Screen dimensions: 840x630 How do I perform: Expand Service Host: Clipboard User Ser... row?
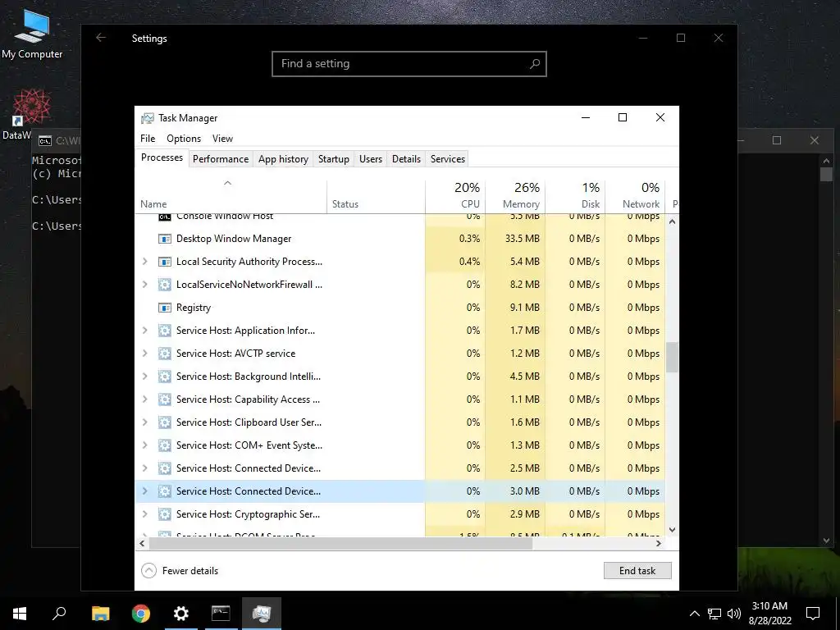pos(144,422)
